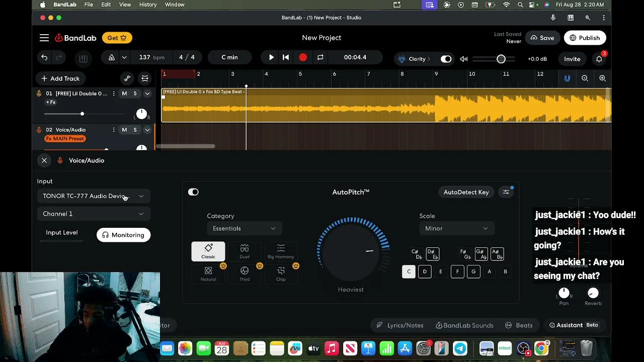Save the project
644x362 pixels.
(542, 38)
